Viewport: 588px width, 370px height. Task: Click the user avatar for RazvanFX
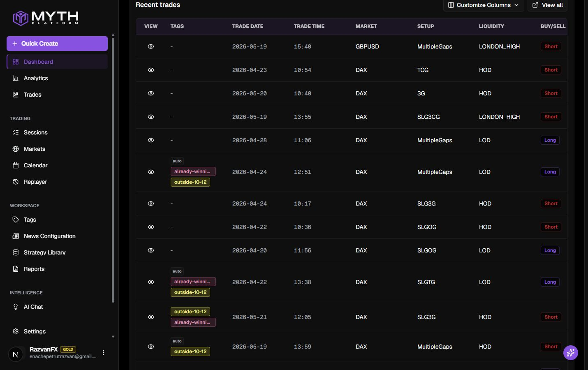(x=16, y=354)
